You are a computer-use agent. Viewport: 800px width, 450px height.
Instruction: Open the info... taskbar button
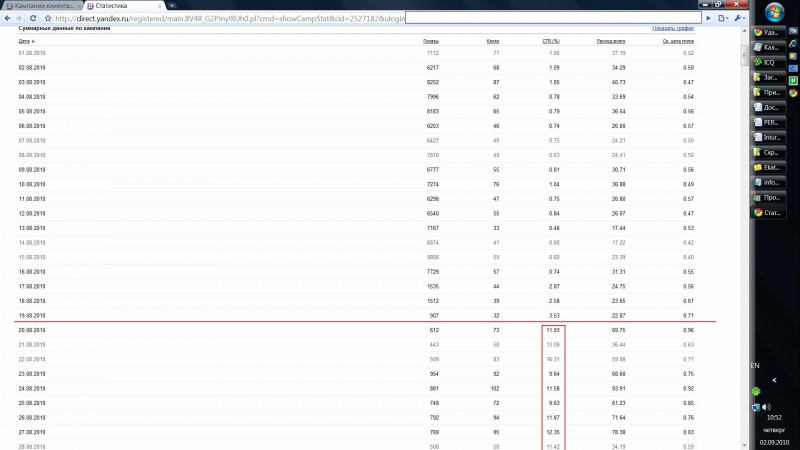768,183
